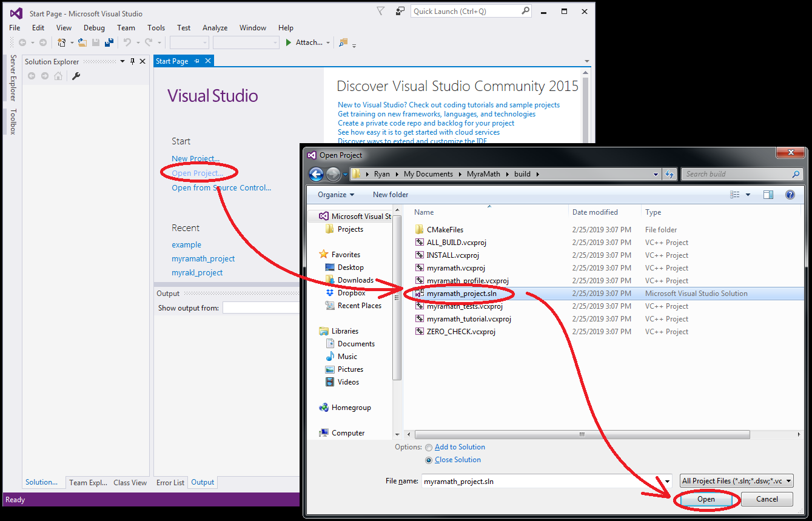Click the Solution Explorer Home icon
The image size is (812, 521).
(x=58, y=76)
